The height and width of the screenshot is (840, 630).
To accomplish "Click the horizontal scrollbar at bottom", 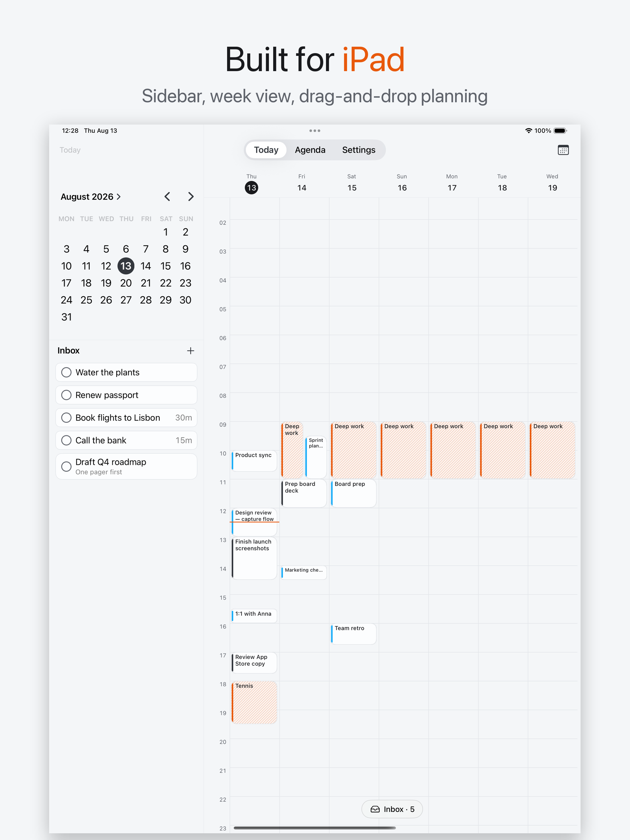I will [314, 827].
